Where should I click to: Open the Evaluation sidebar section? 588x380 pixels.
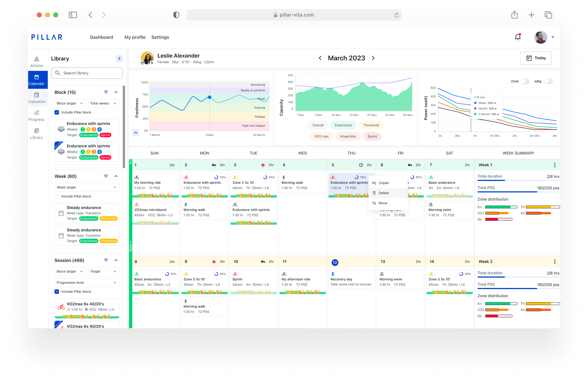coord(36,98)
